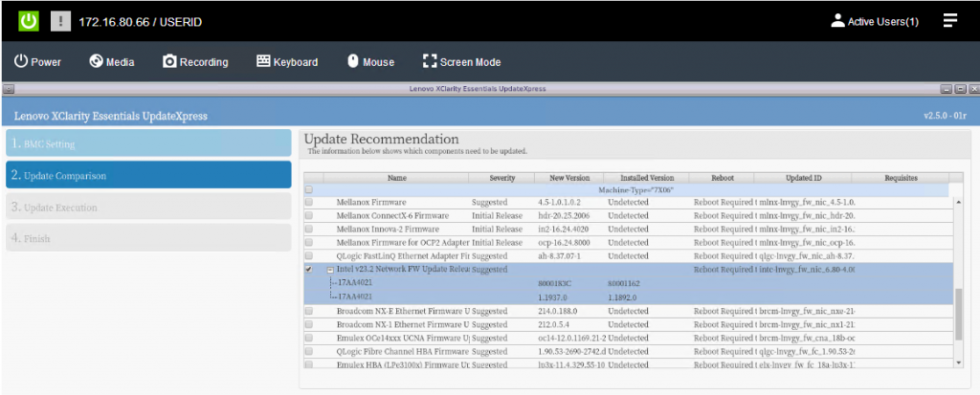980x395 pixels.
Task: Check the QLogic FastLinQ Ethernet Adapter checkbox
Action: 309,256
